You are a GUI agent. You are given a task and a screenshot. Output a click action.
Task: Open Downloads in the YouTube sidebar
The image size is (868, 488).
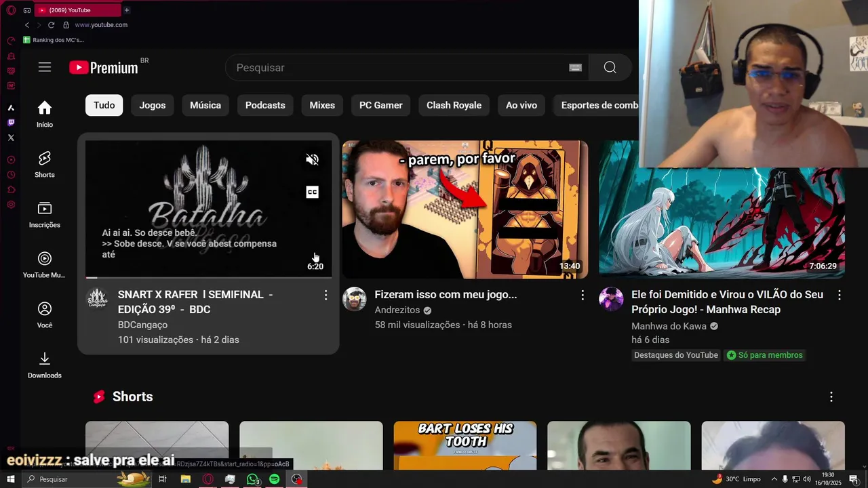coord(45,365)
